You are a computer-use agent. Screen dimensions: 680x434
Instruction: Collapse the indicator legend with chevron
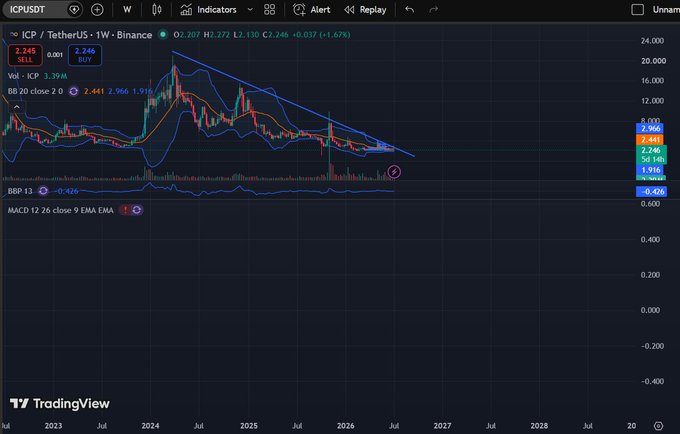click(16, 107)
